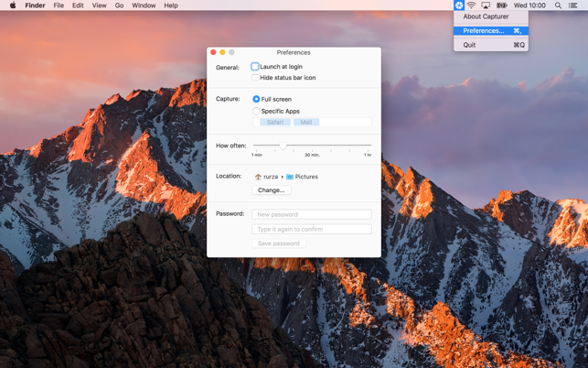Click the AirPlay display icon
The image size is (588, 368).
pos(486,5)
